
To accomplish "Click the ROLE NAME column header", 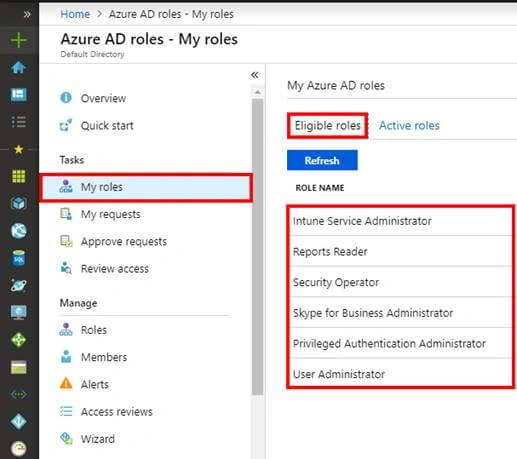I will tap(320, 188).
